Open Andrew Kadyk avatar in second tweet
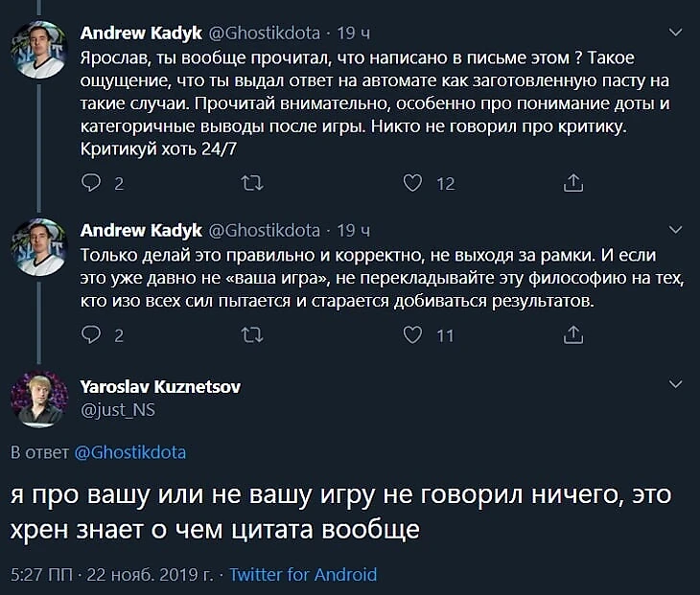Screen dimensions: 700x595 [x=39, y=247]
